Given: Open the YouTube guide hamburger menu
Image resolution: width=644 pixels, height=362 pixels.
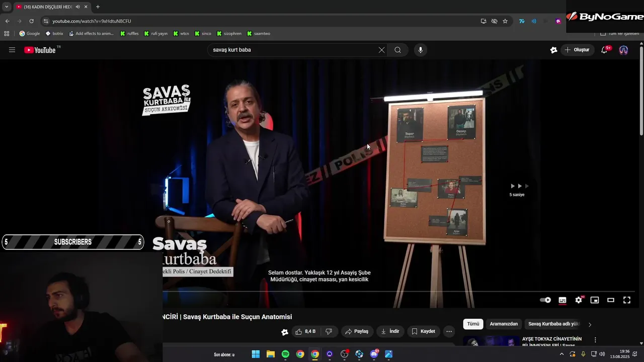Looking at the screenshot, I should click(x=12, y=50).
